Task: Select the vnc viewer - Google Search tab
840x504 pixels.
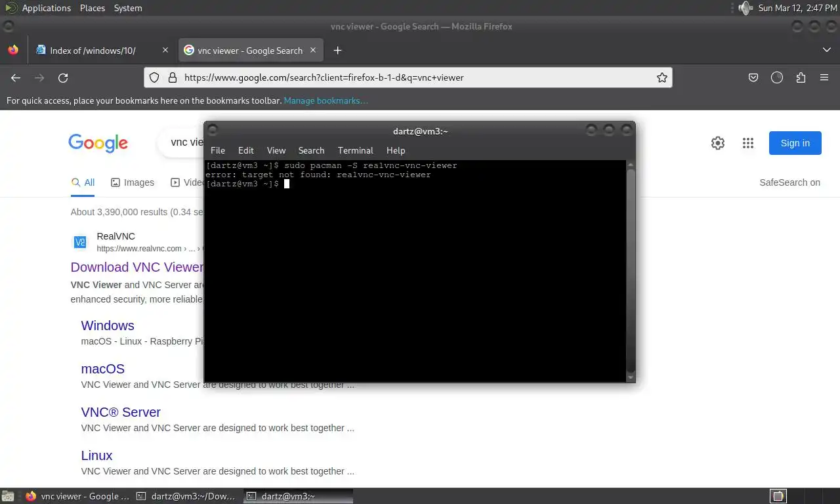Action: coord(249,50)
